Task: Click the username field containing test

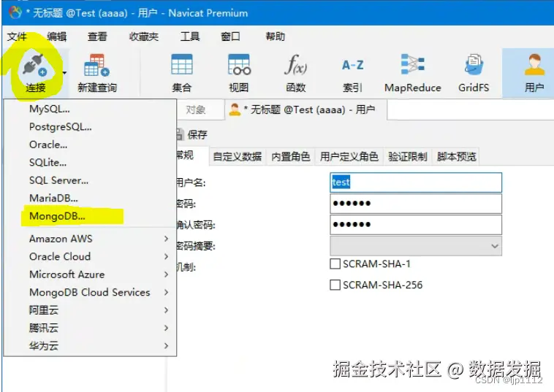Action: (x=416, y=182)
